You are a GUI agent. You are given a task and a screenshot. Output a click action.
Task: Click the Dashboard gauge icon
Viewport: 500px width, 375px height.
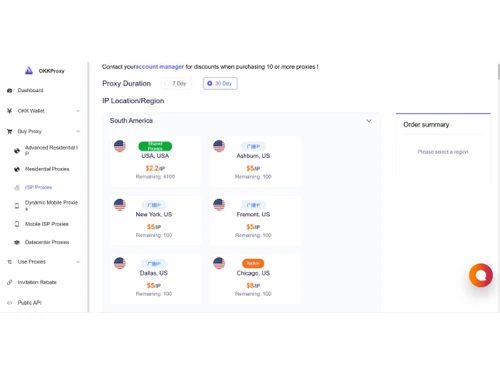click(x=10, y=90)
